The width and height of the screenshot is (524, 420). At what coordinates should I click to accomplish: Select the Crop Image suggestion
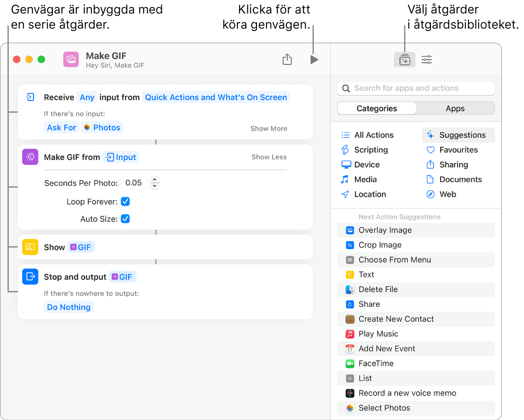point(416,245)
